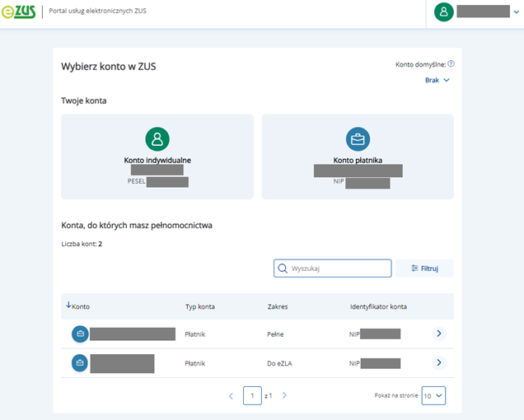This screenshot has height=420, width=524.
Task: Select the Konto płatnika briefcase icon
Action: (x=358, y=139)
